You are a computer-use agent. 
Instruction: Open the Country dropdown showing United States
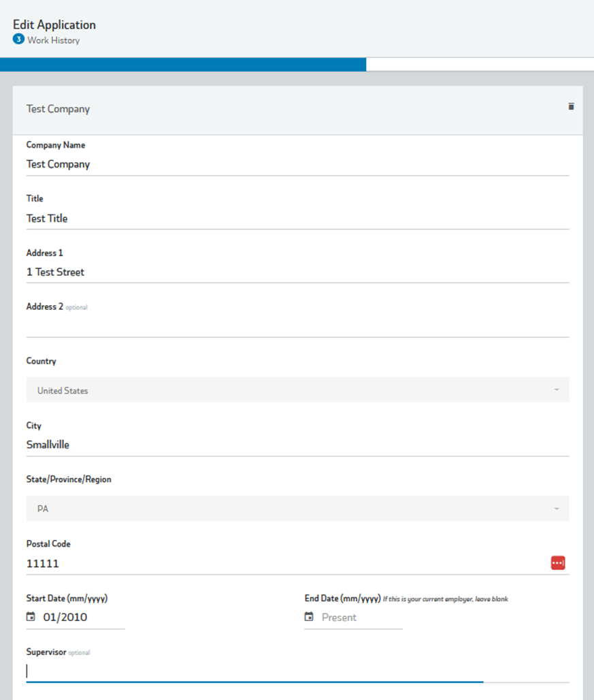tap(297, 390)
